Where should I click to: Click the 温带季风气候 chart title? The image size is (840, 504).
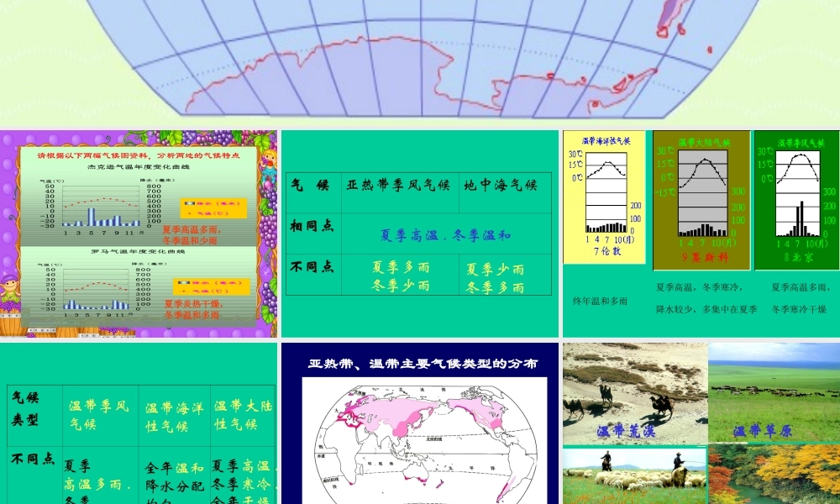coord(801,143)
